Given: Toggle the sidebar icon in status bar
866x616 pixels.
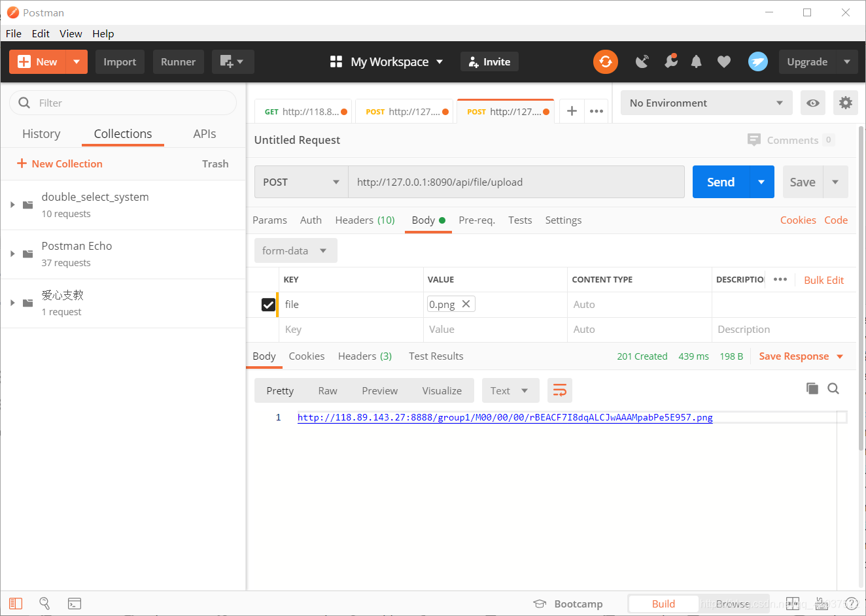Looking at the screenshot, I should [16, 604].
